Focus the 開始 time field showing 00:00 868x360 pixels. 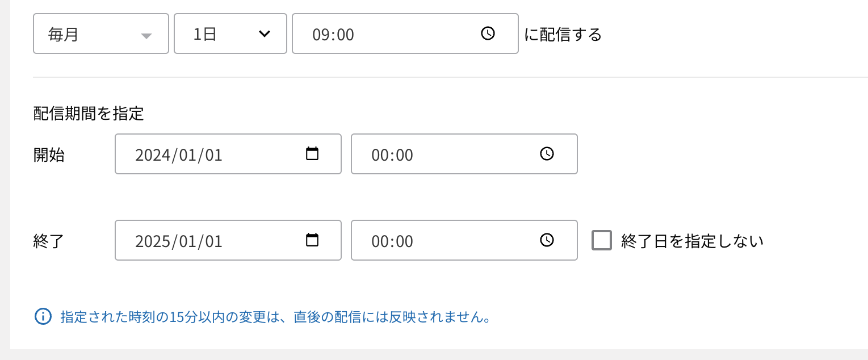pyautogui.click(x=443, y=154)
